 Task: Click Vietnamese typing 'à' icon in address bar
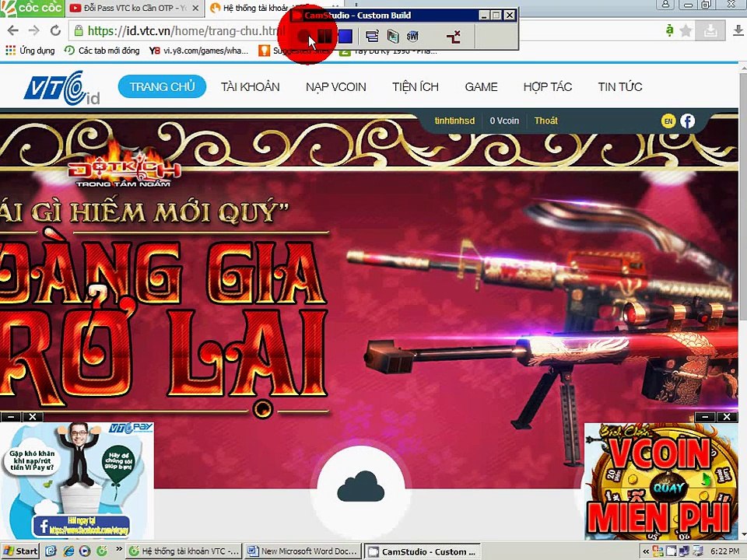pyautogui.click(x=670, y=30)
